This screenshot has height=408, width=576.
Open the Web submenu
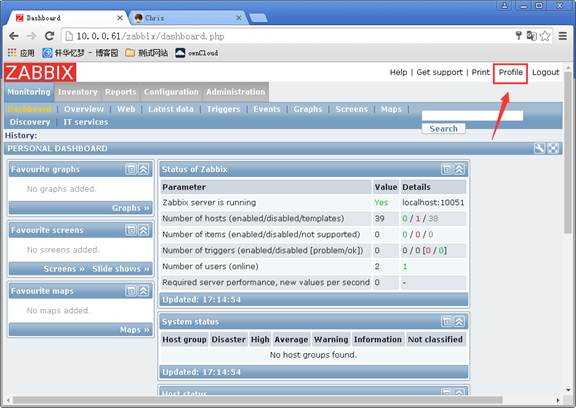coord(126,109)
